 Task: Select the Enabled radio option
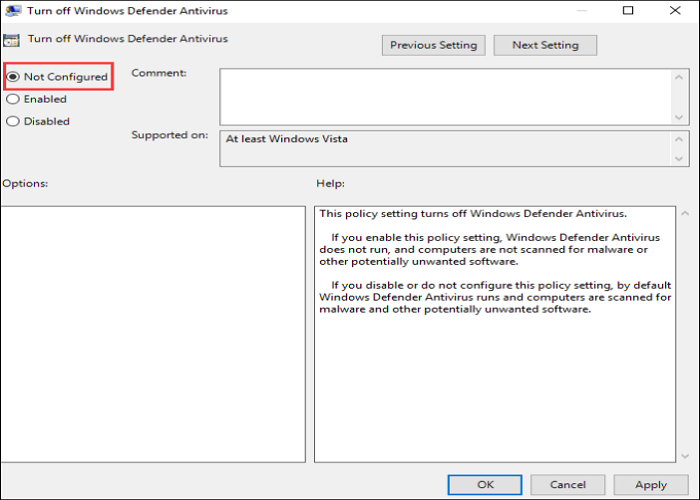(13, 99)
